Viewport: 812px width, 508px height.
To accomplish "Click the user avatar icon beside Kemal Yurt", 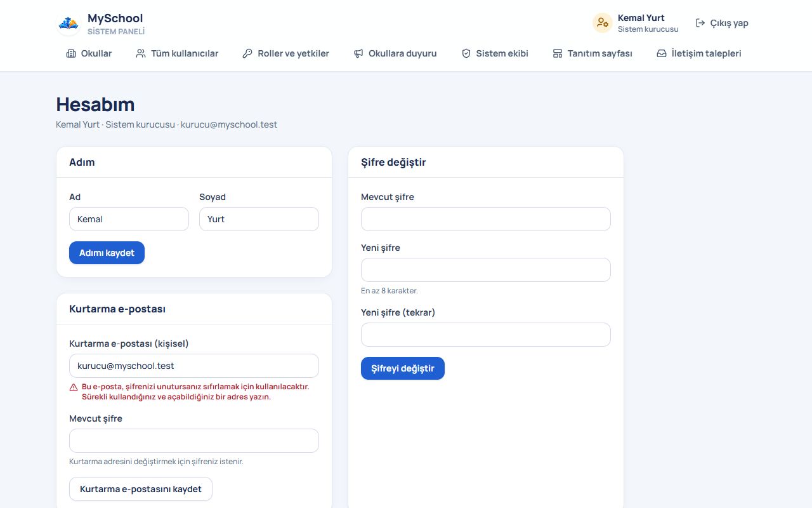I will click(x=602, y=23).
